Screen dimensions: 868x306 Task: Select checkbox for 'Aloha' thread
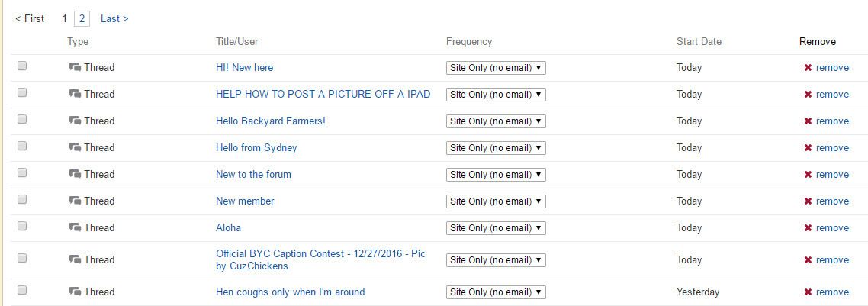pyautogui.click(x=22, y=227)
